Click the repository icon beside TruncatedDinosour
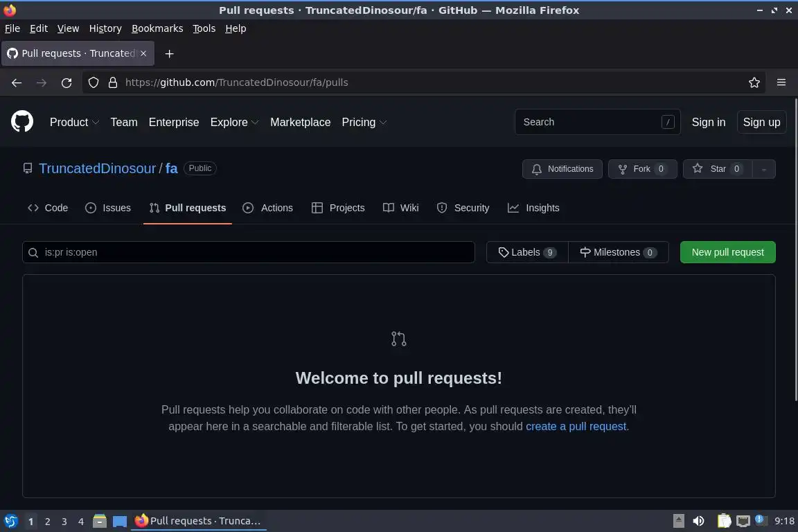Viewport: 798px width, 532px height. tap(28, 168)
